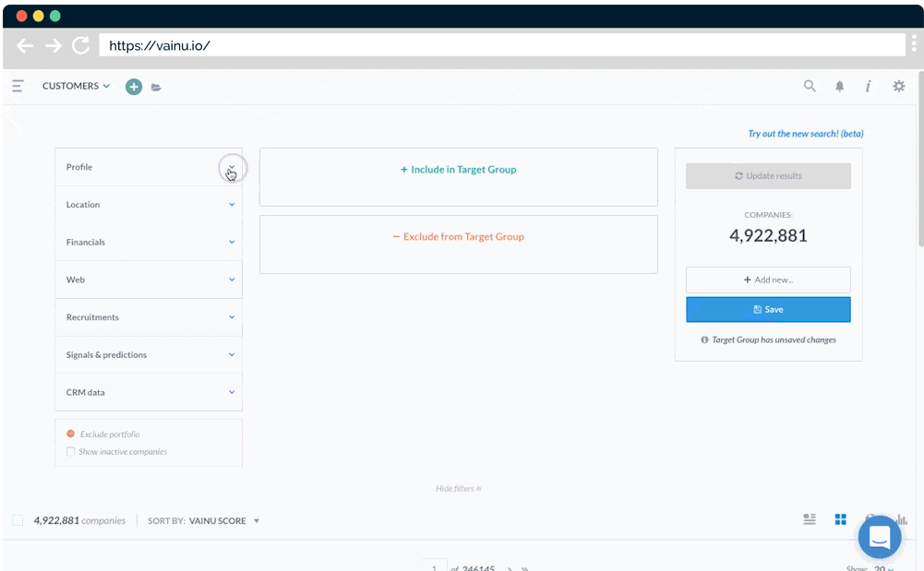Switch to list view in the results toolbar
This screenshot has height=571, width=924.
coord(810,519)
